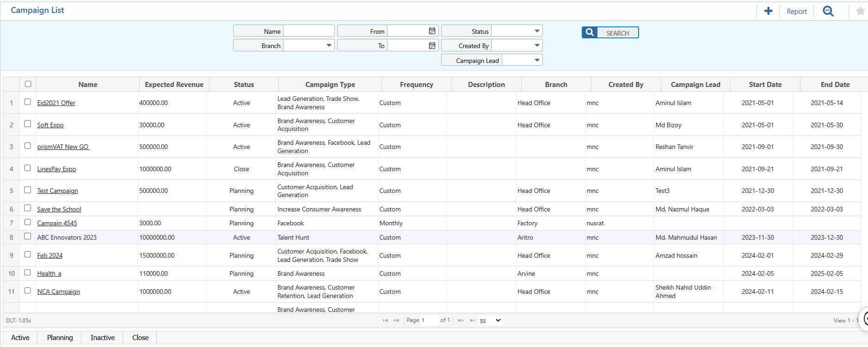This screenshot has width=868, height=347.
Task: Open the Health_a campaign link
Action: click(49, 273)
